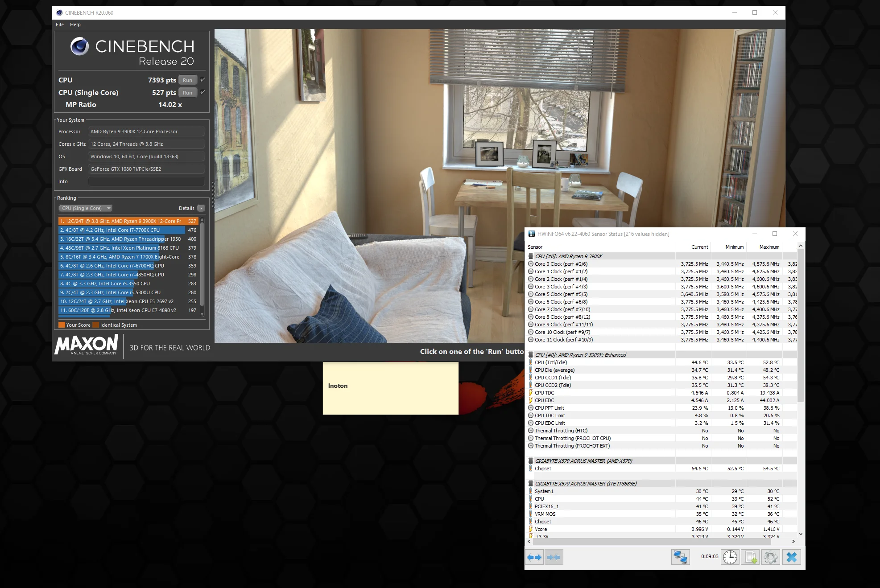Select the CPU PPT Limit row
This screenshot has width=880, height=588.
pos(662,408)
